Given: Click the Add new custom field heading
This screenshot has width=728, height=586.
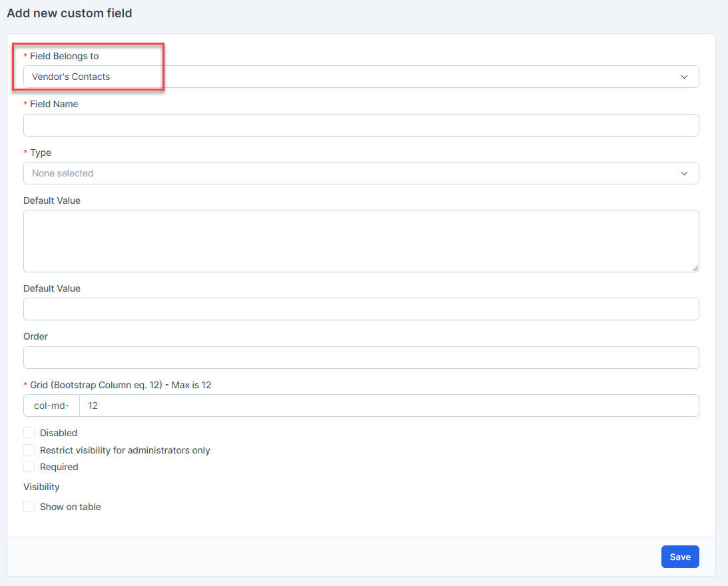Looking at the screenshot, I should point(69,13).
